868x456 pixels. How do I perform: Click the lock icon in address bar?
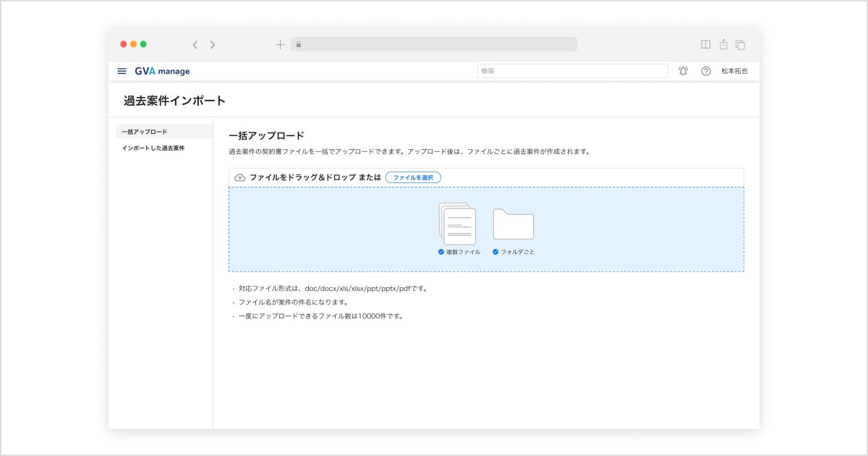tap(298, 45)
